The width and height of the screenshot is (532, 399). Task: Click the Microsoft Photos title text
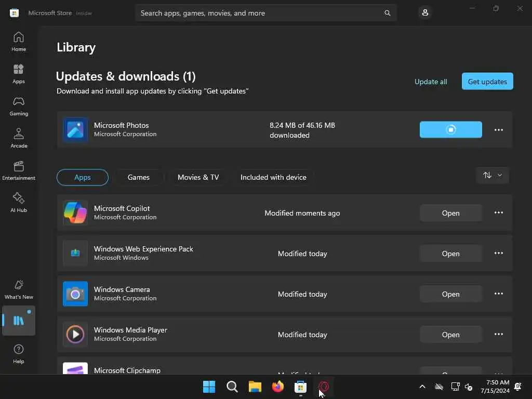121,125
